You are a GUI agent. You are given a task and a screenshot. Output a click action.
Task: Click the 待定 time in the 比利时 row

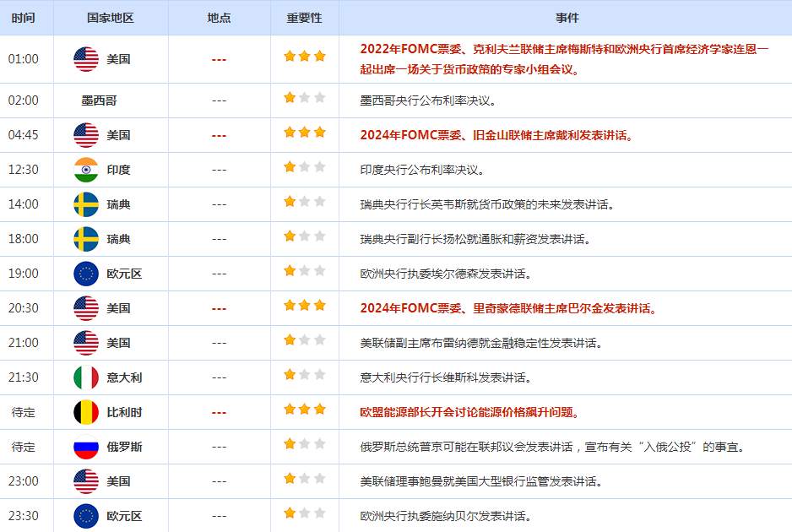tap(24, 412)
